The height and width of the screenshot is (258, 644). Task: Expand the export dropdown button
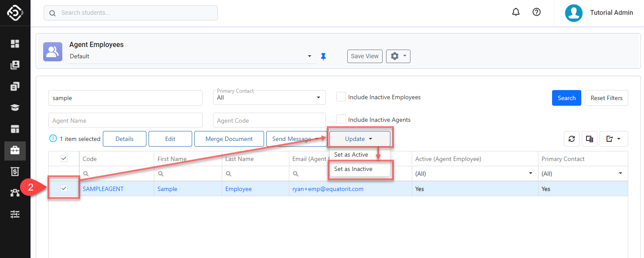613,139
